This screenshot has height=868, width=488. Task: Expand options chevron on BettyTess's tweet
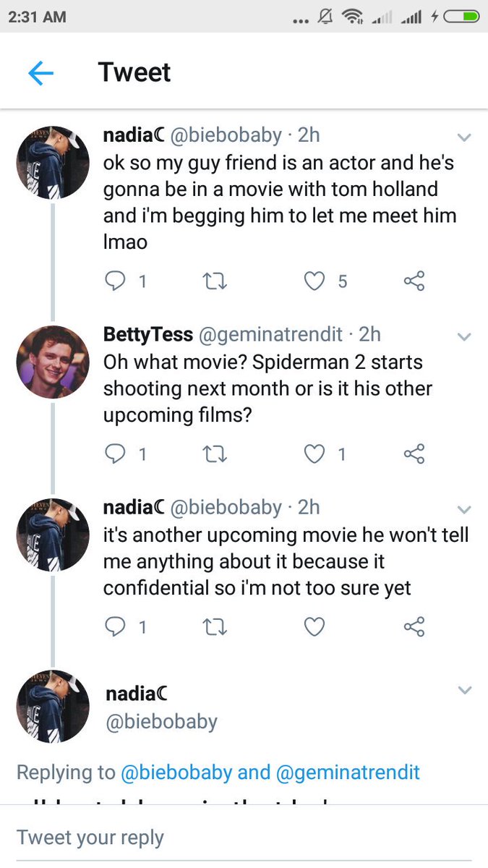coord(464,336)
